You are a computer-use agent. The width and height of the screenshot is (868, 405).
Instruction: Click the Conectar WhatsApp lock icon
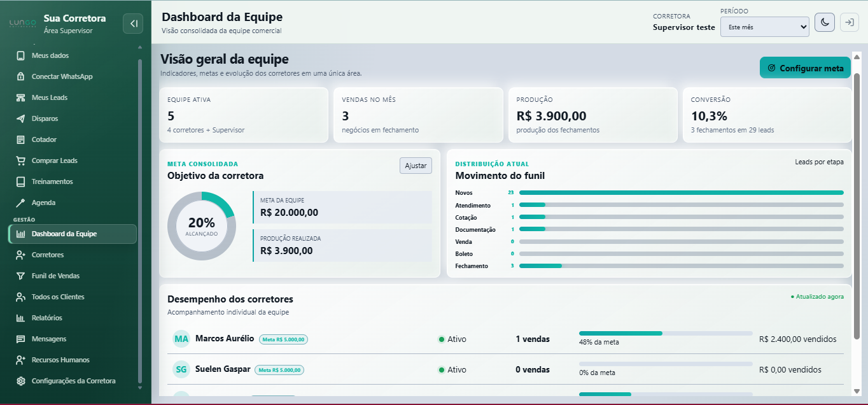20,76
